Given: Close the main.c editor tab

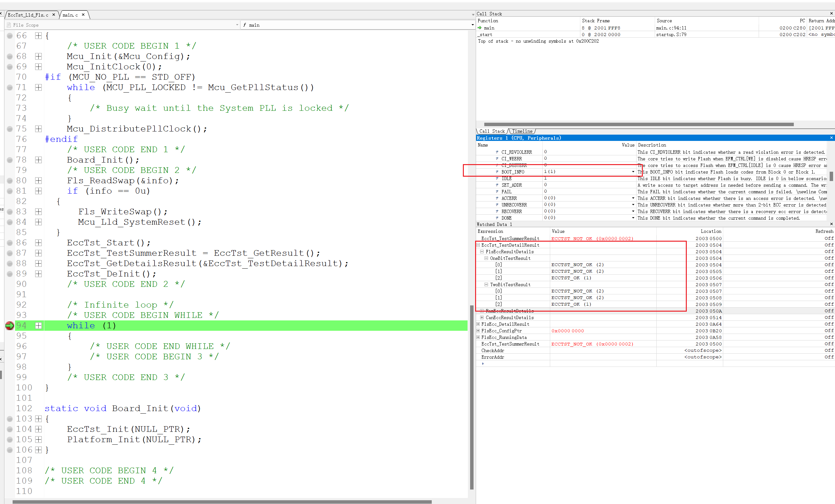Looking at the screenshot, I should (x=83, y=14).
